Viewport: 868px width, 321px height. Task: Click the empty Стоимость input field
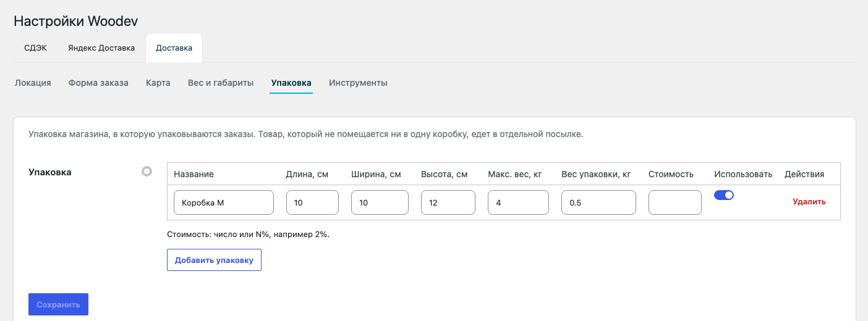click(675, 202)
